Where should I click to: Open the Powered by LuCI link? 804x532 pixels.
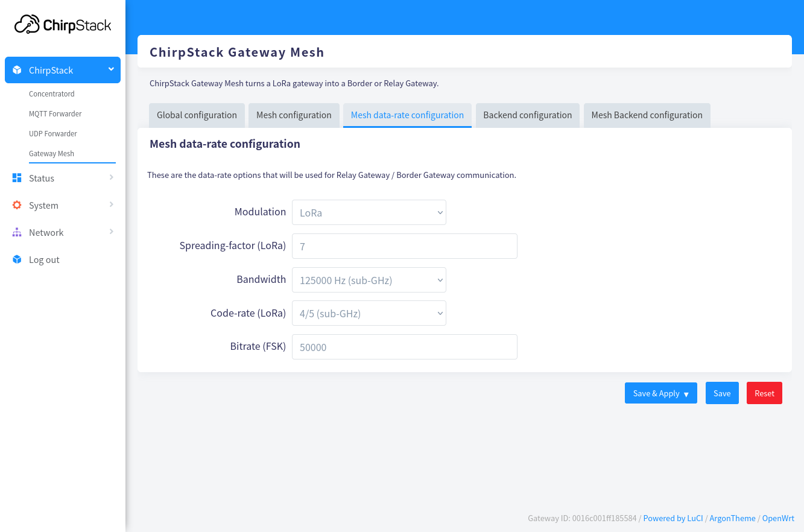(673, 518)
